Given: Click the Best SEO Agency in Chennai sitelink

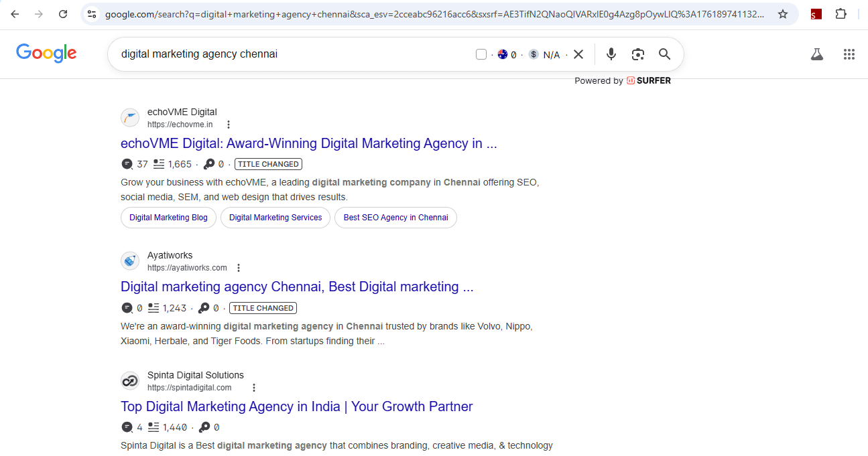Looking at the screenshot, I should pos(395,217).
